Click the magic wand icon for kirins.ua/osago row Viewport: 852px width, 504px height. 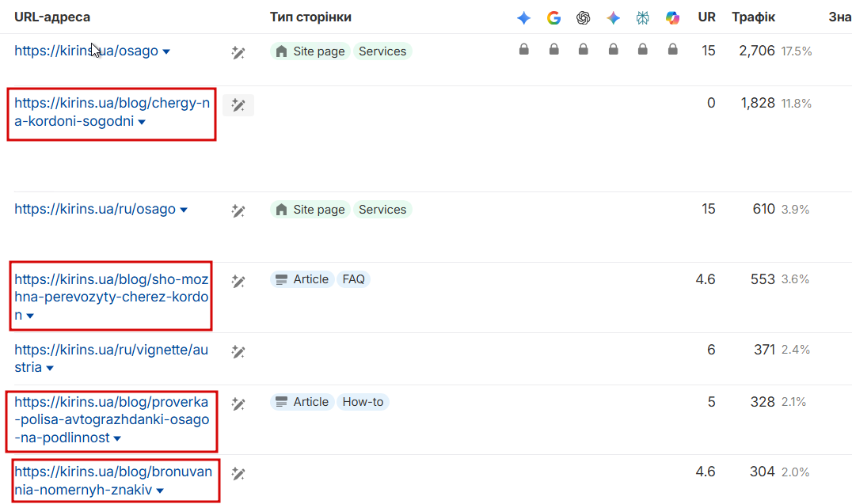coord(238,53)
